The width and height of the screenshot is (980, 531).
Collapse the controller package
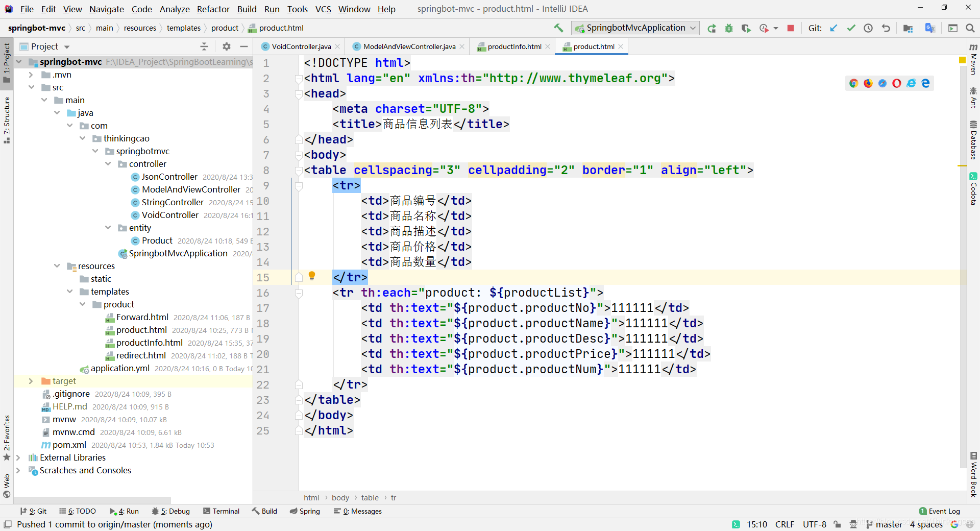(x=108, y=164)
